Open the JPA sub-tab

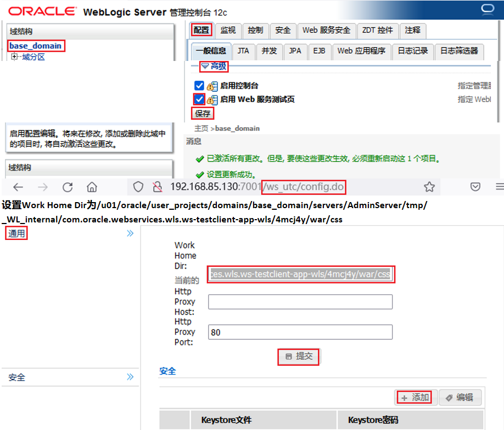[295, 51]
